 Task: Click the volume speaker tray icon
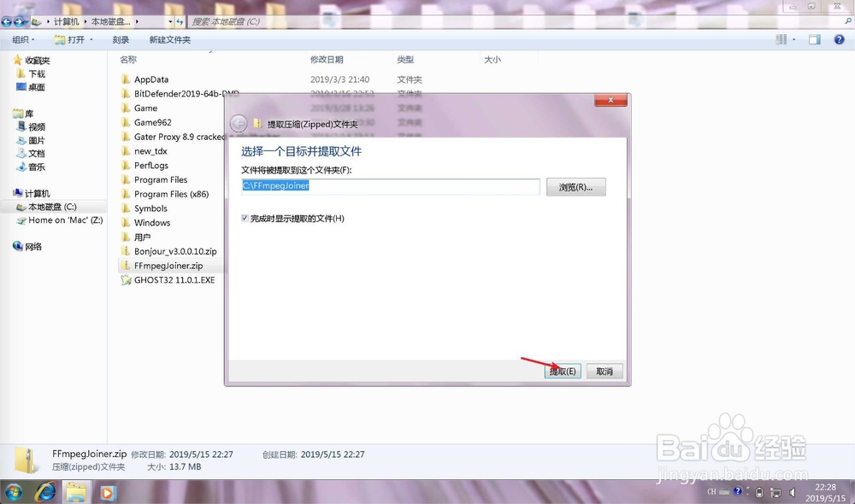pyautogui.click(x=793, y=493)
